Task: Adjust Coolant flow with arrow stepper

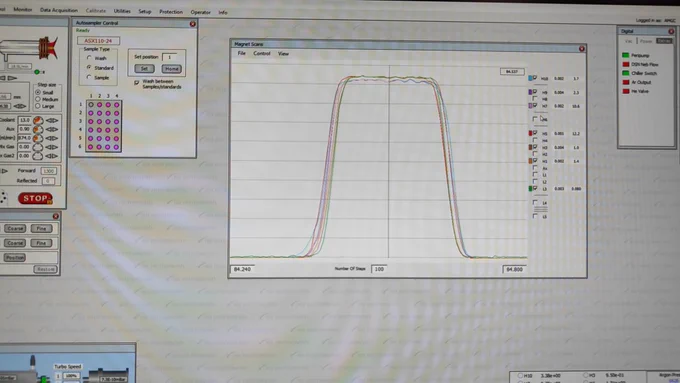Action: click(52, 120)
